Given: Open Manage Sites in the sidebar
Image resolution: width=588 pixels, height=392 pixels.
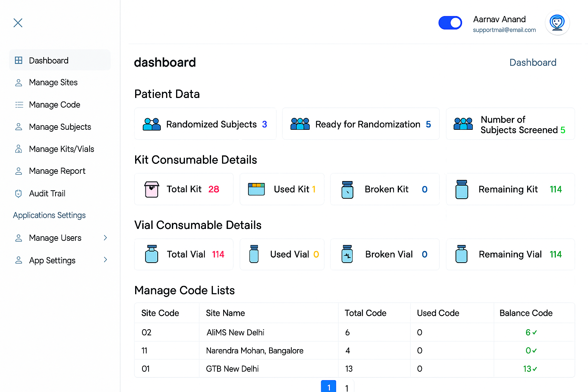Looking at the screenshot, I should (53, 83).
